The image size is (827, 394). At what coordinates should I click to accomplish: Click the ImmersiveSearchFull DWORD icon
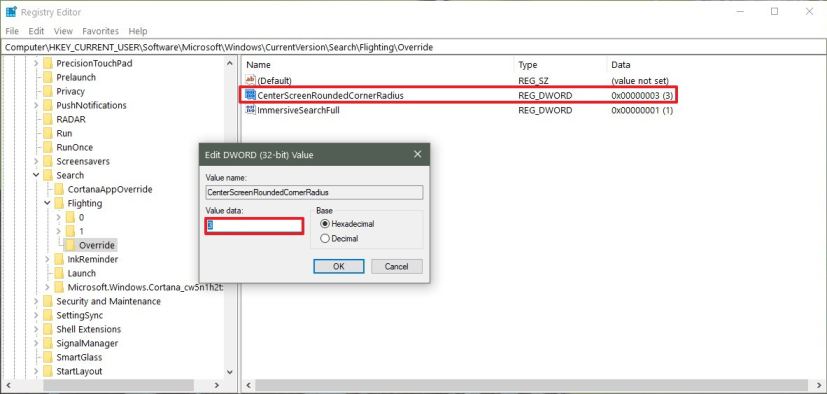coord(251,110)
